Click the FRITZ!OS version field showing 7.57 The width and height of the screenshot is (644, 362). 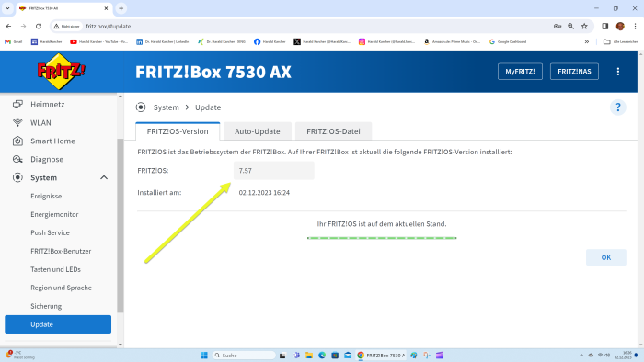tap(274, 171)
